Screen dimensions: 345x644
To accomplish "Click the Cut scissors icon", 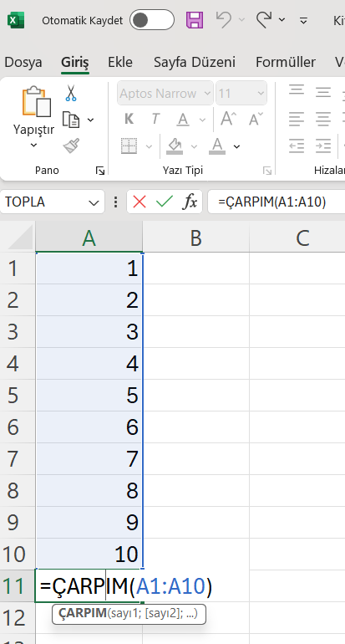I will click(71, 93).
